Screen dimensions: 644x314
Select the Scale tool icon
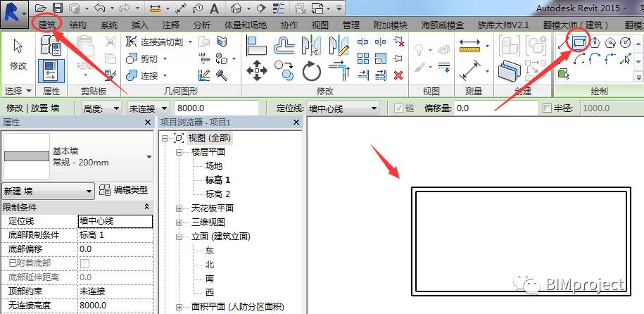point(381,58)
